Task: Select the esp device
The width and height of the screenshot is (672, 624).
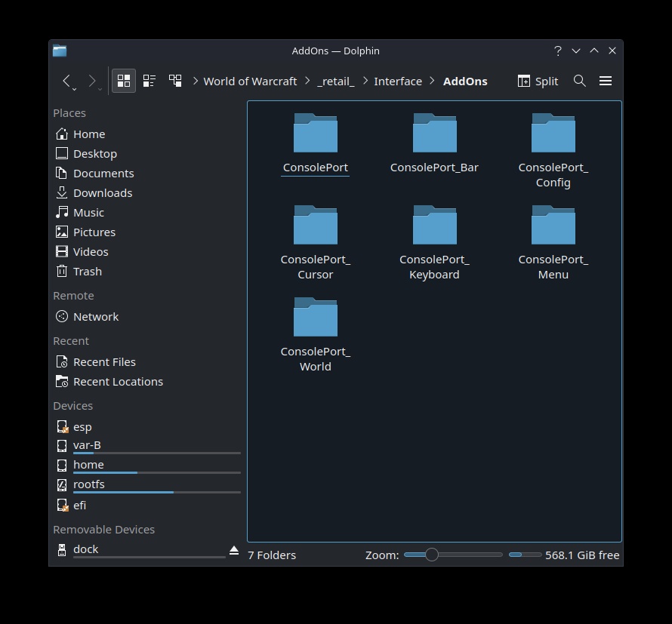Action: pyautogui.click(x=146, y=427)
